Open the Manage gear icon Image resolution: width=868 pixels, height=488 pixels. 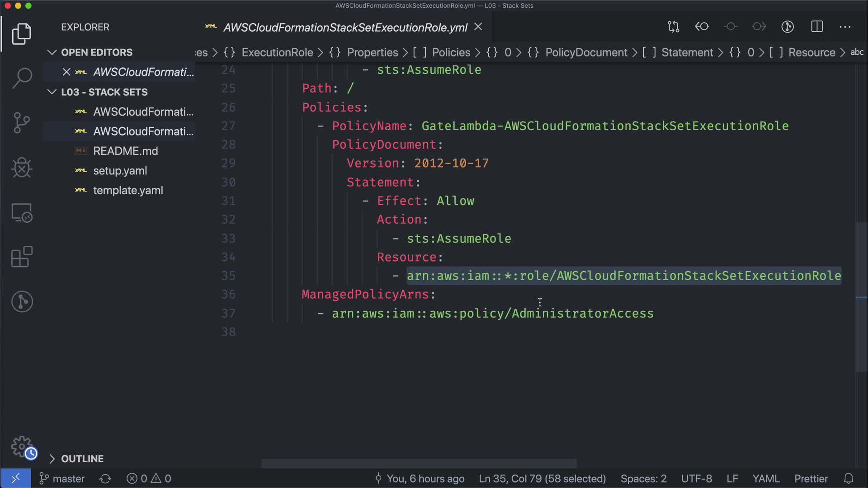coord(22,446)
